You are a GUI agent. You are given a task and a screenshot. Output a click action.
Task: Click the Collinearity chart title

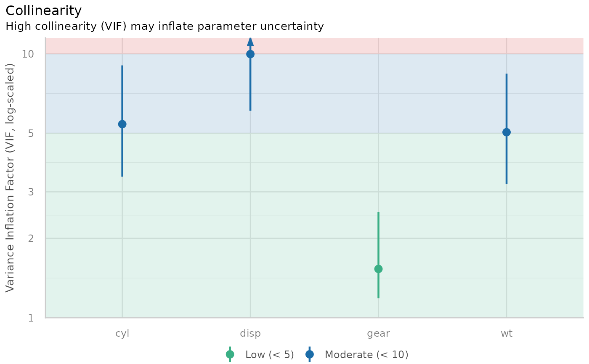click(44, 11)
